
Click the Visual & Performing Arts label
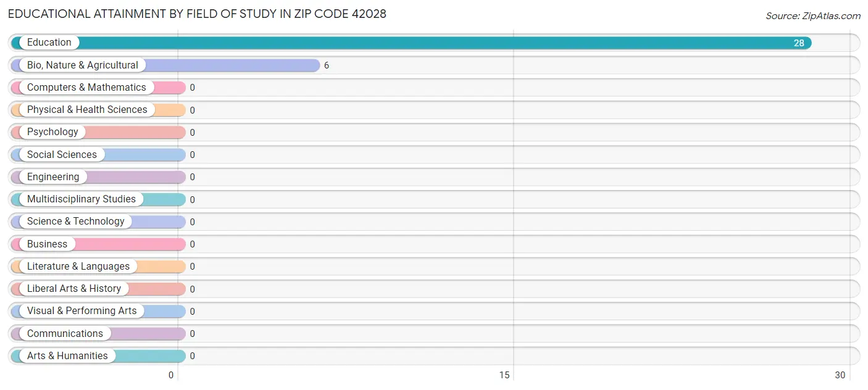click(82, 311)
